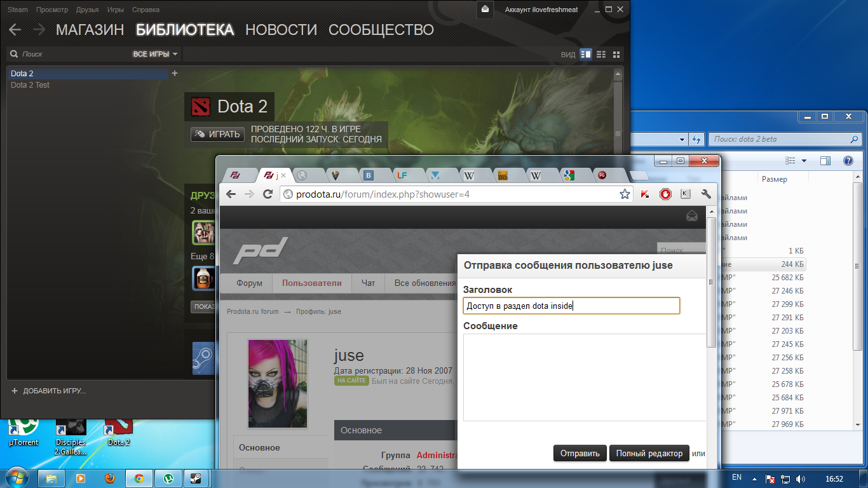Switch to the VK tab in Chrome

(368, 175)
